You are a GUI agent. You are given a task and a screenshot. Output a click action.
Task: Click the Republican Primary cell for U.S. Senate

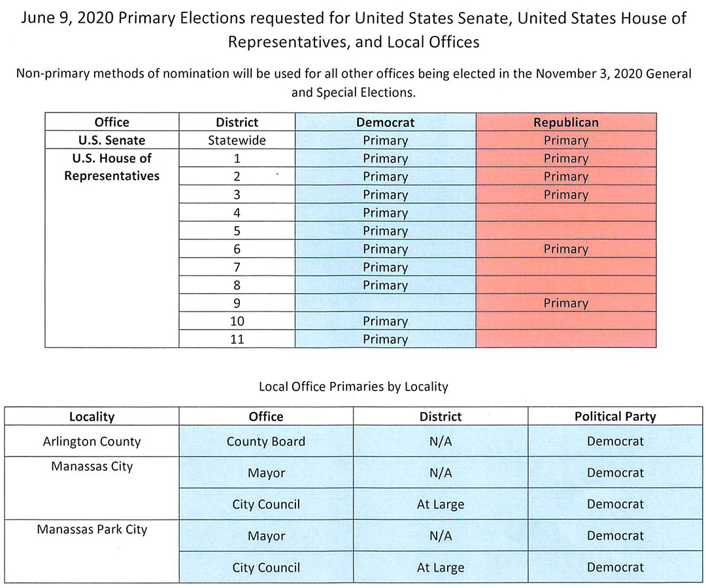566,140
